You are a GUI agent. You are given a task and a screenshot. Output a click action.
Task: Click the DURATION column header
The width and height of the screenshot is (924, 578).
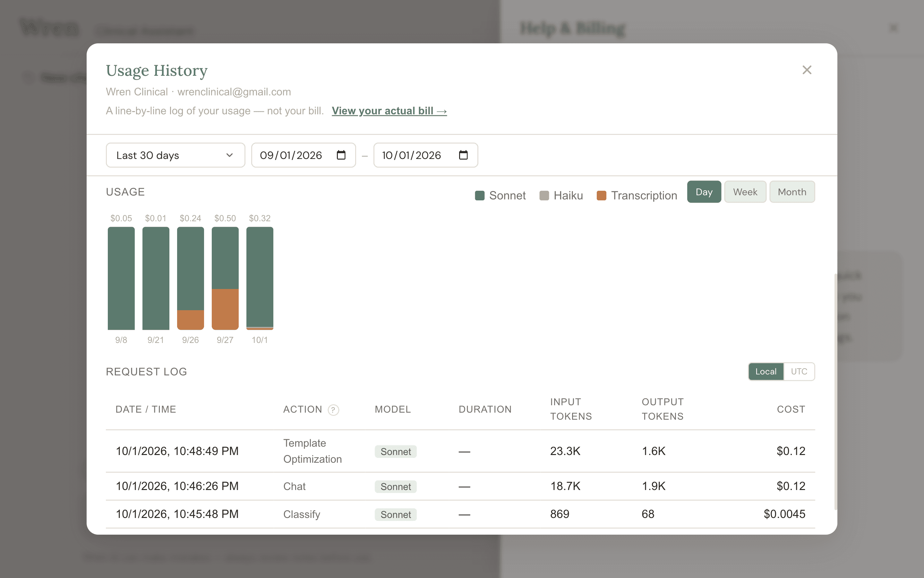click(x=485, y=409)
